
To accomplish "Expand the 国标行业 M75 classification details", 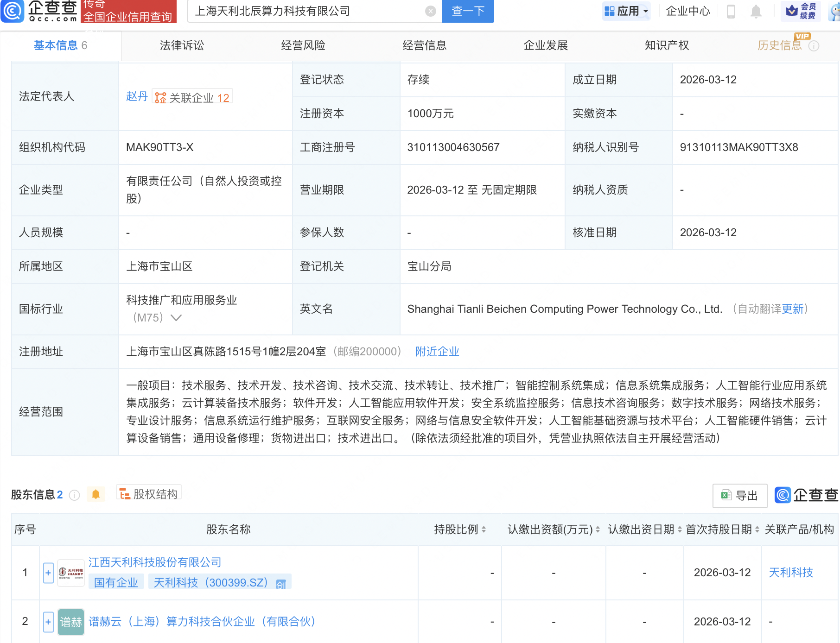I will point(177,318).
